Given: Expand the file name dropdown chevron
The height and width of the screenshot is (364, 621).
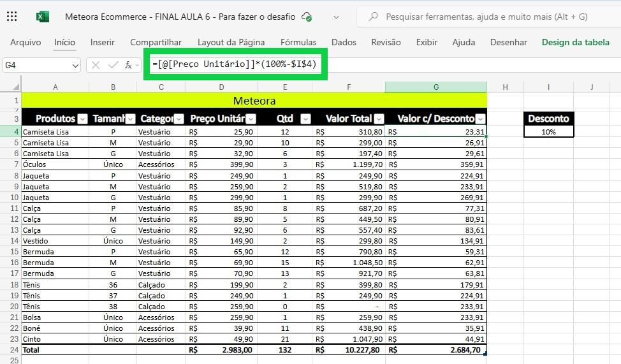Looking at the screenshot, I should point(336,17).
